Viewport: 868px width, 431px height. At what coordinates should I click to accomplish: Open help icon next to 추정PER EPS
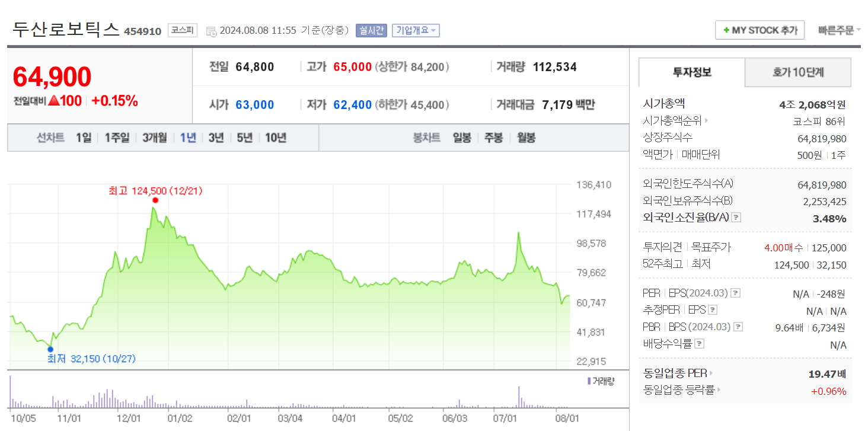coord(713,309)
